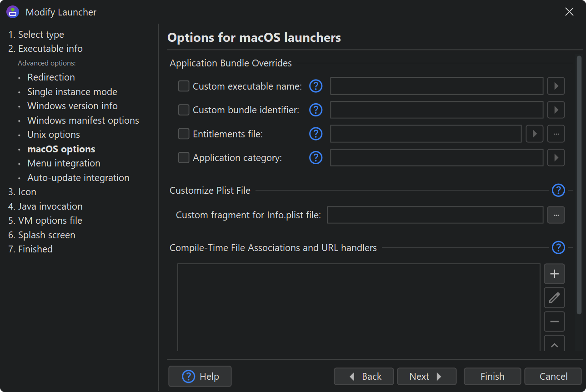The width and height of the screenshot is (586, 392).
Task: Click the Custom fragment for Info.plist field
Action: [x=435, y=215]
